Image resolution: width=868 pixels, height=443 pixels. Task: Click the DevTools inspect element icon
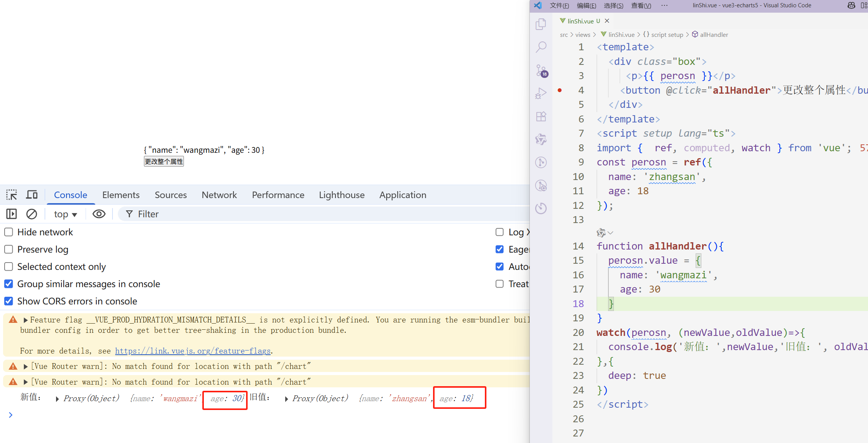click(x=12, y=195)
